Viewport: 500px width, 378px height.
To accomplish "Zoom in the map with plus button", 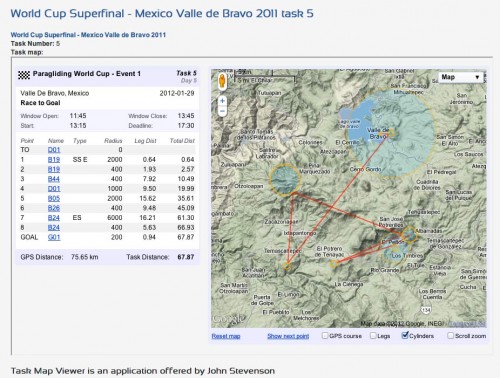I will (x=222, y=100).
